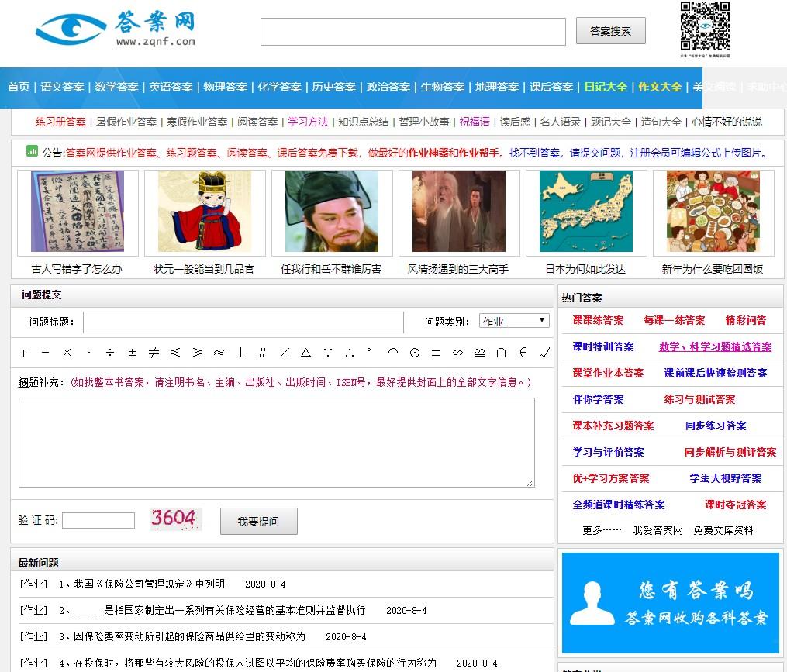Viewport: 787px width, 672px height.
Task: Click the 问题标题 input field
Action: [243, 322]
